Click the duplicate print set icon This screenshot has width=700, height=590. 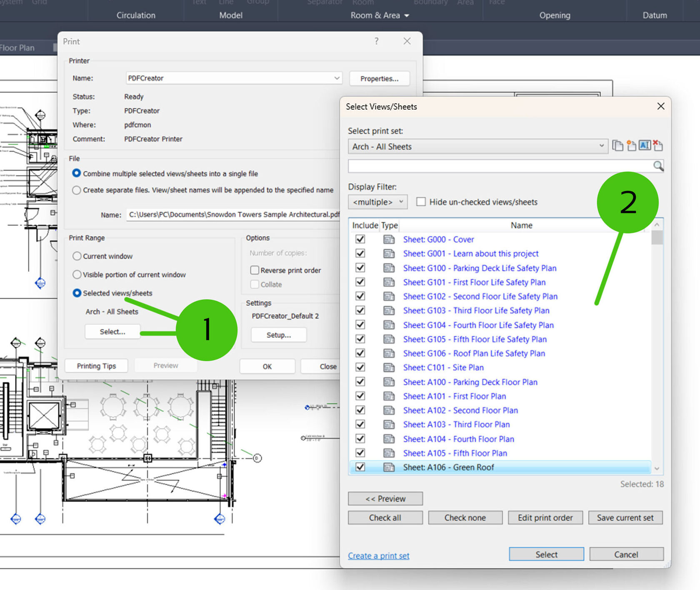(x=617, y=146)
